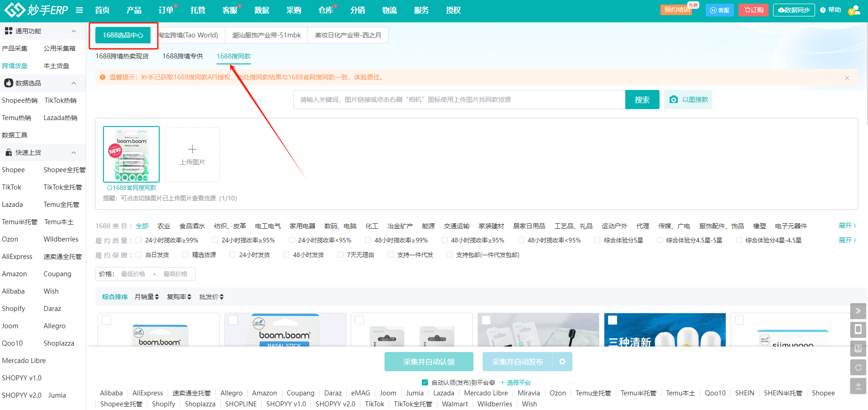The image size is (868, 410).
Task: Select the boom.boom uploaded image thumbnail
Action: pyautogui.click(x=131, y=154)
